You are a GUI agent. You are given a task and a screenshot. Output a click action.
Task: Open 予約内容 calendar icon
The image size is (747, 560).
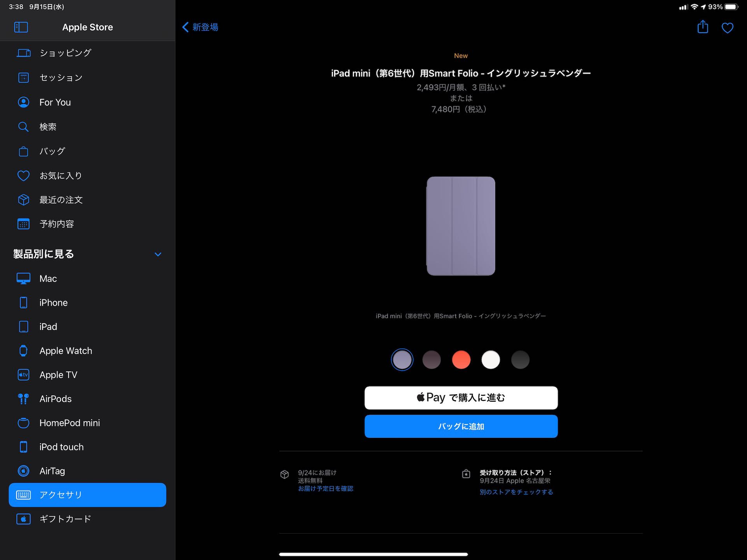coord(23,224)
